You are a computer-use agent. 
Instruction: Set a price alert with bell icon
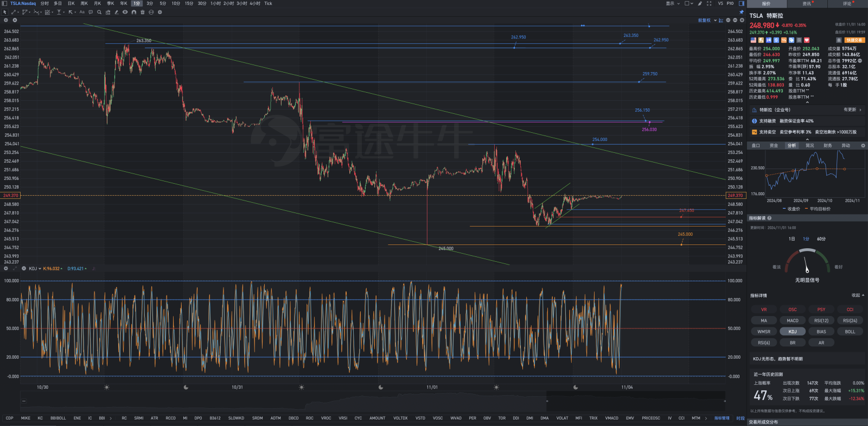point(839,40)
